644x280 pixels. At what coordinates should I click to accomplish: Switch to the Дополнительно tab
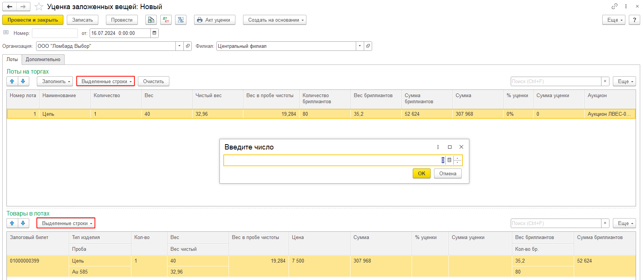click(x=43, y=59)
